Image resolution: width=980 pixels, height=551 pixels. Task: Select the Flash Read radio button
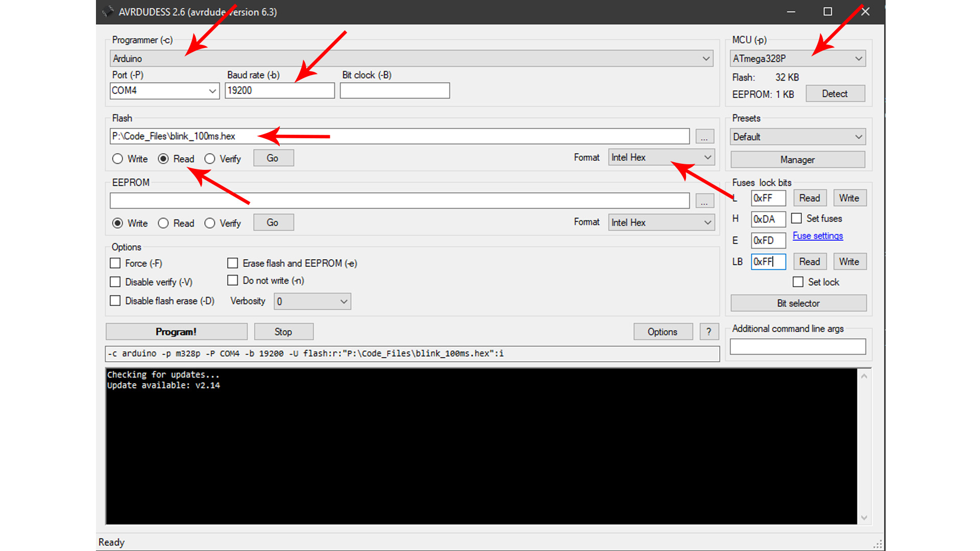click(x=163, y=159)
